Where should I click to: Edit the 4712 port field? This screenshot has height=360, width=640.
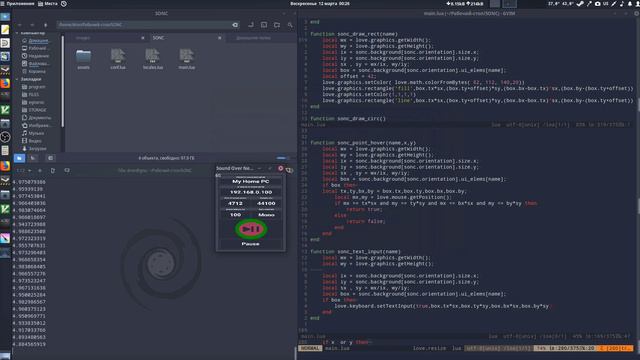(x=236, y=203)
